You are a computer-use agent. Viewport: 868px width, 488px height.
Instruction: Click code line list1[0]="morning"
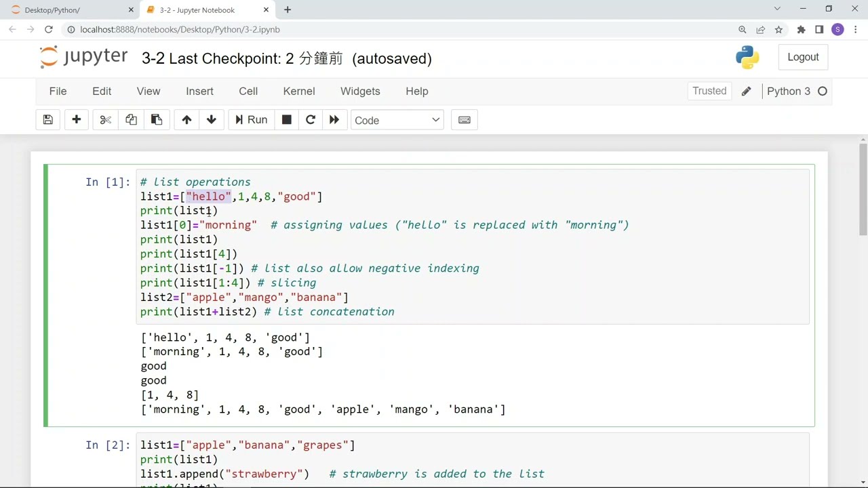199,225
